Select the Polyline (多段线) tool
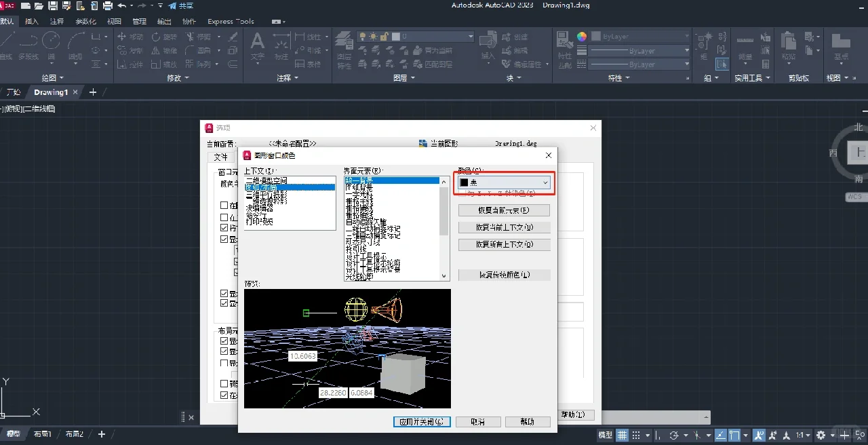Screen dimensions: 868x445 pyautogui.click(x=28, y=47)
